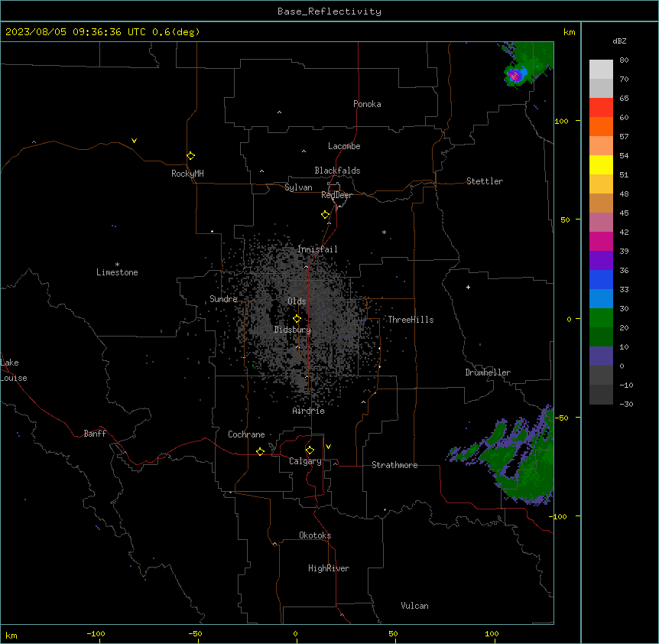Click the Sundre label
Screen dimensions: 659x644
pyautogui.click(x=223, y=299)
